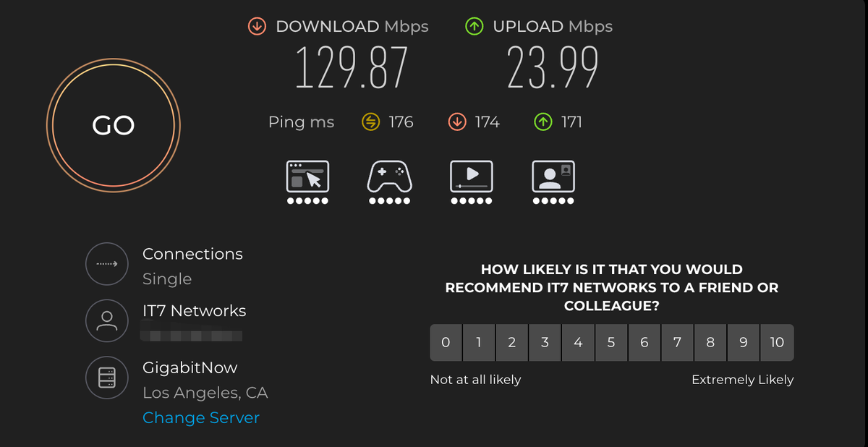Click the Connections arrow circle icon
Viewport: 868px width, 447px height.
click(x=106, y=264)
